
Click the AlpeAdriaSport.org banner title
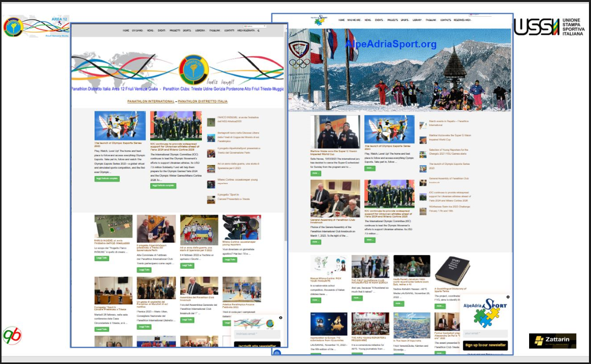[391, 44]
